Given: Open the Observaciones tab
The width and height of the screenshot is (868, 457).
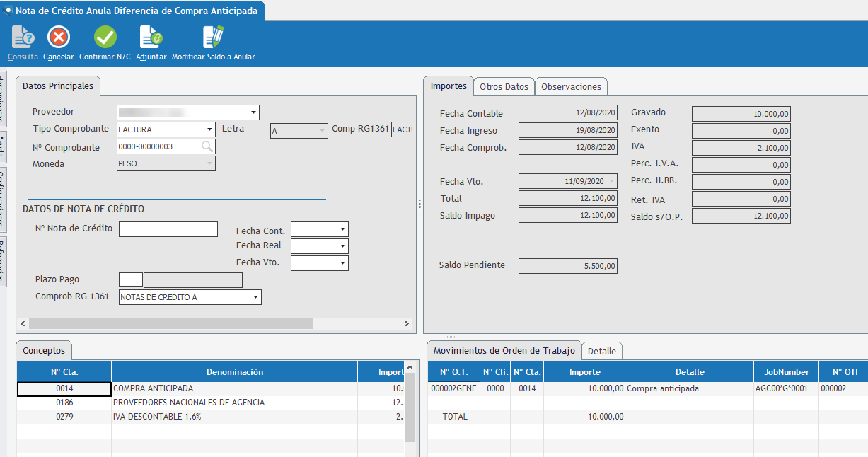Looking at the screenshot, I should click(571, 86).
